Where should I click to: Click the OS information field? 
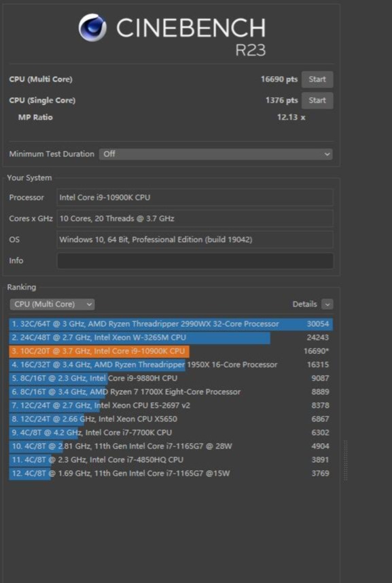[x=195, y=239]
